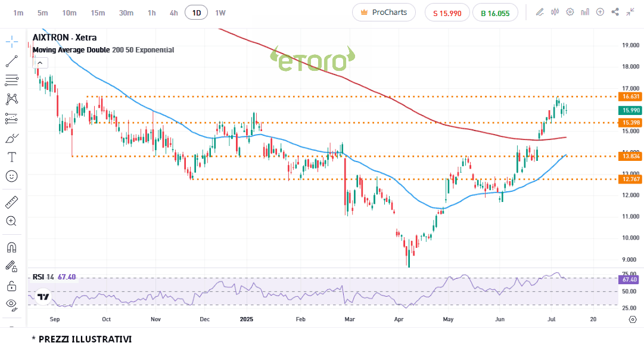The height and width of the screenshot is (345, 644).
Task: Click the add comparison plus icon
Action: [600, 13]
